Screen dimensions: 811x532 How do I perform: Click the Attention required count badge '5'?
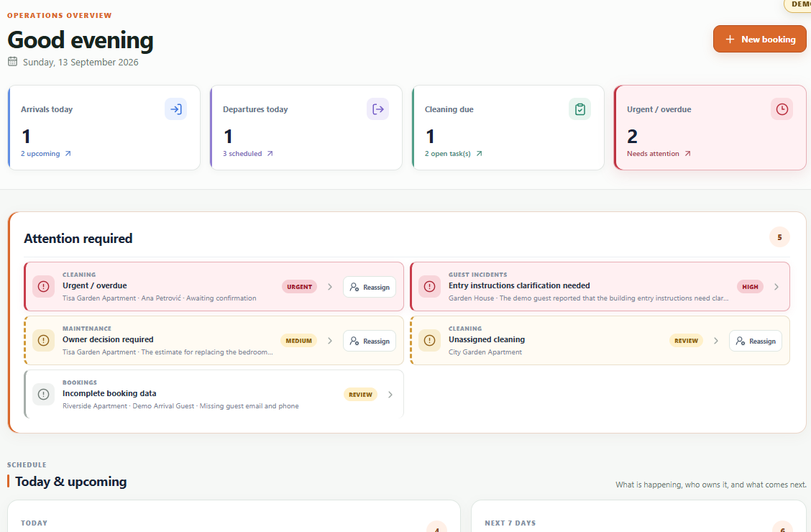point(779,237)
